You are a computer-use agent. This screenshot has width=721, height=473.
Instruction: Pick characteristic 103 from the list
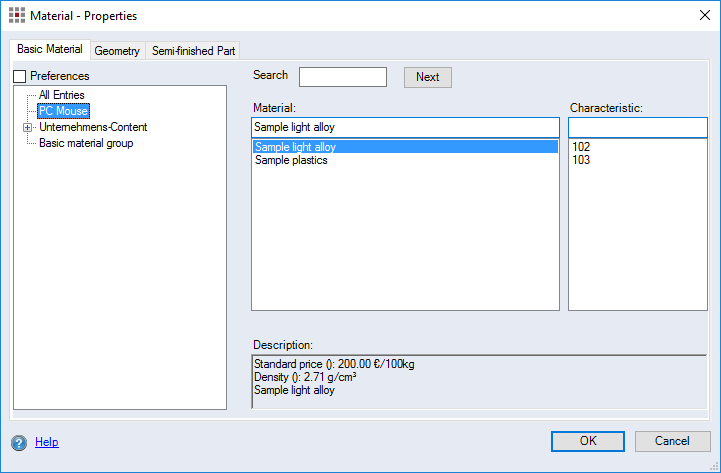tap(581, 160)
